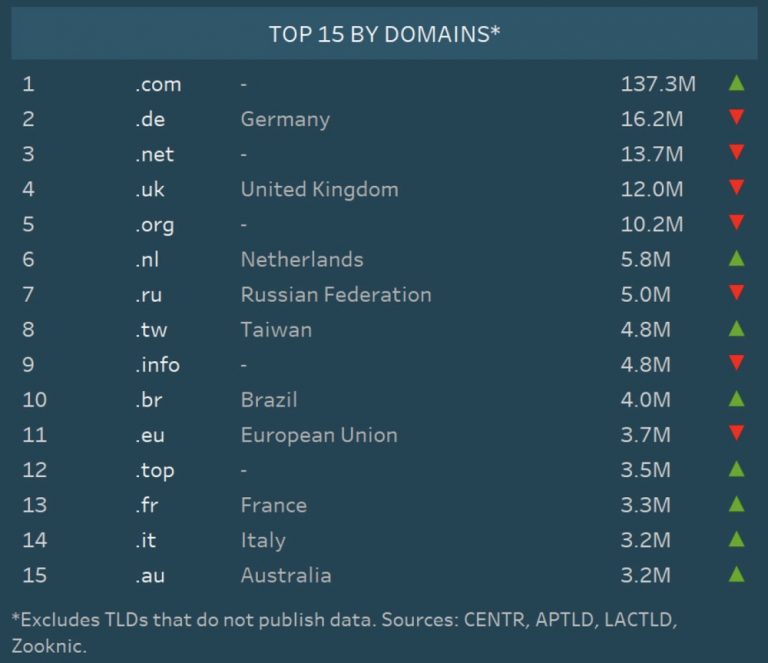This screenshot has width=768, height=663.
Task: Select the Russian Federation row label
Action: (x=336, y=294)
